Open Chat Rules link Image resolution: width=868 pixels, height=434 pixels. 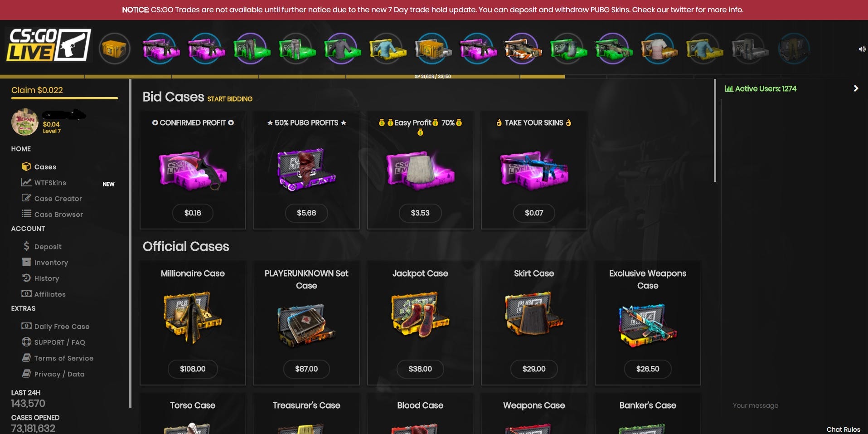click(x=843, y=429)
